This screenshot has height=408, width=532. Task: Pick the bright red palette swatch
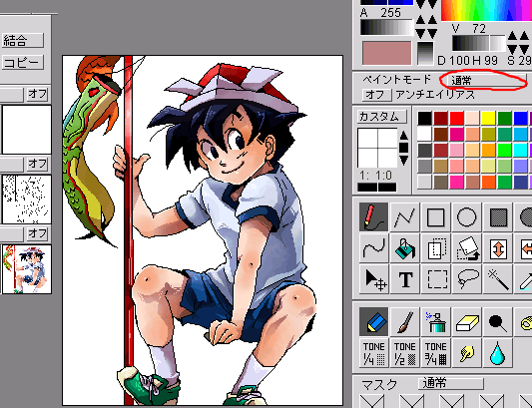point(457,119)
